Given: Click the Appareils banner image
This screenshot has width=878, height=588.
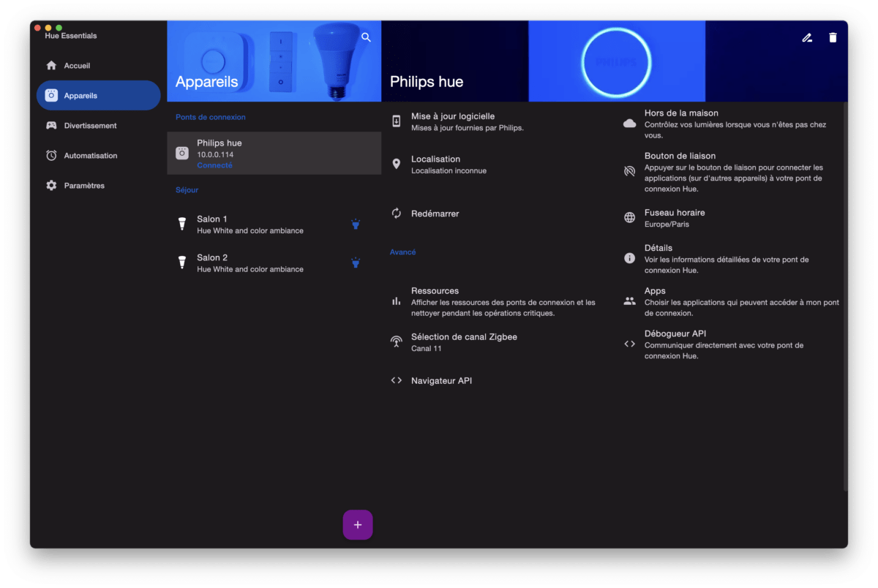Looking at the screenshot, I should 274,61.
